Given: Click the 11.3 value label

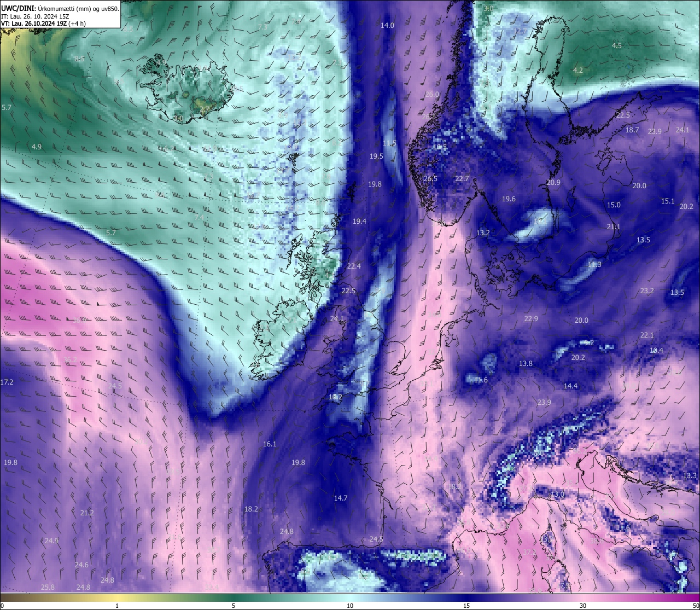Looking at the screenshot, I should [594, 265].
